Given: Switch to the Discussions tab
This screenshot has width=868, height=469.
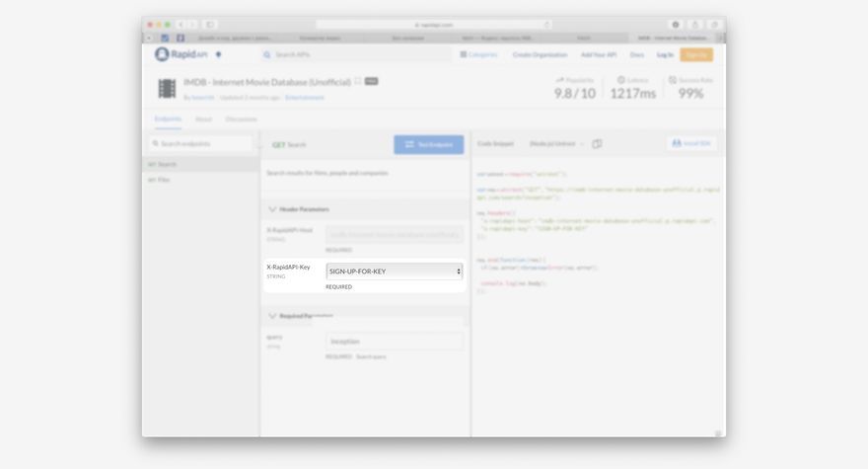Looking at the screenshot, I should coord(242,119).
